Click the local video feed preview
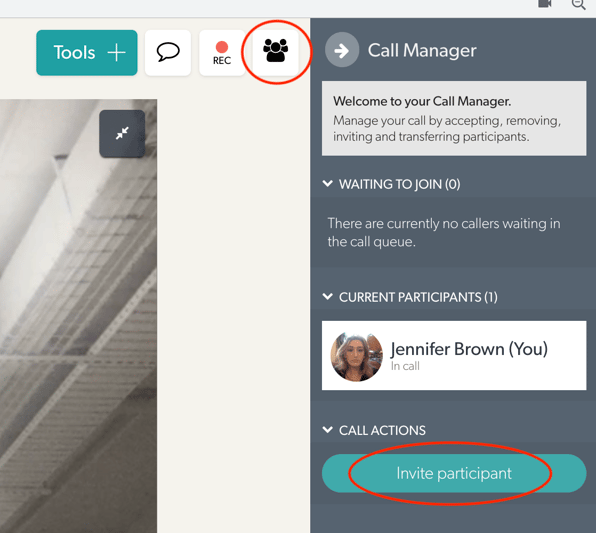 tap(78, 316)
